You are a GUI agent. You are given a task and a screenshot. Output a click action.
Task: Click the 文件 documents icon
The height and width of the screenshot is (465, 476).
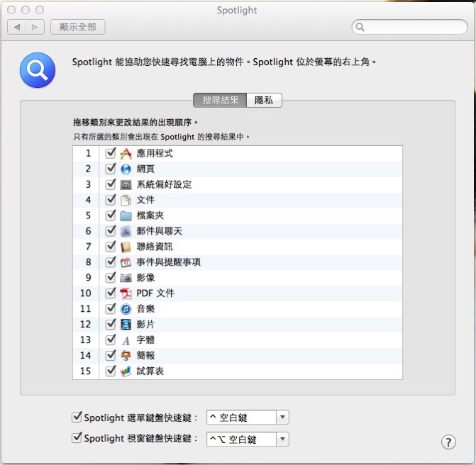(x=126, y=200)
